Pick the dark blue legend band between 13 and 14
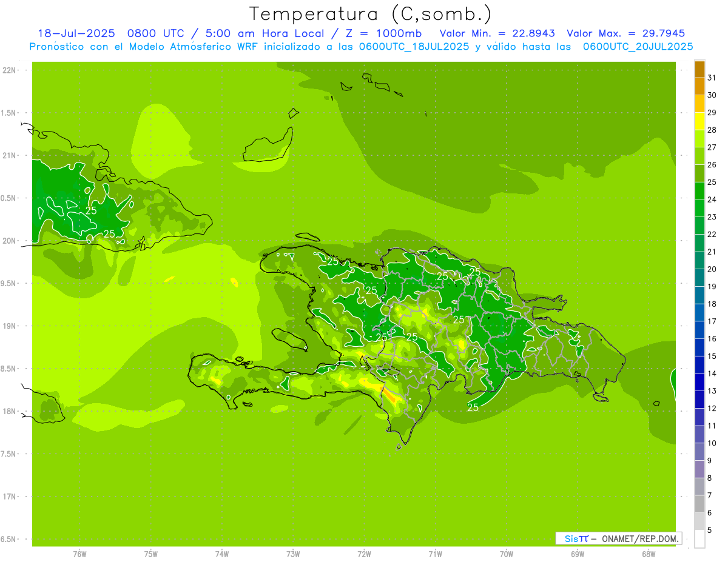The image size is (728, 562). (x=699, y=382)
